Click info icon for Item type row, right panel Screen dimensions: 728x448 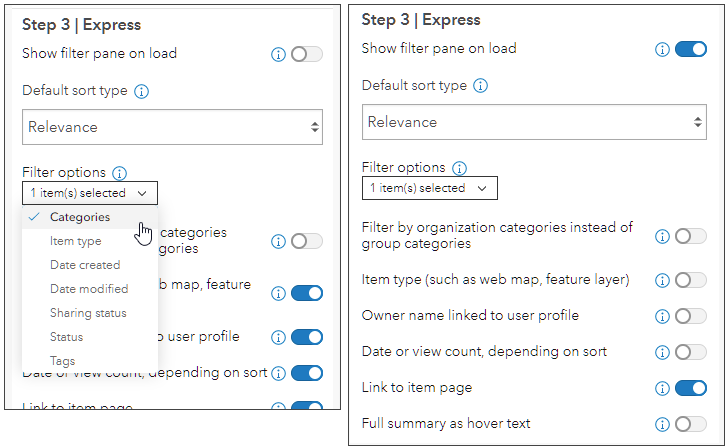[x=662, y=280]
